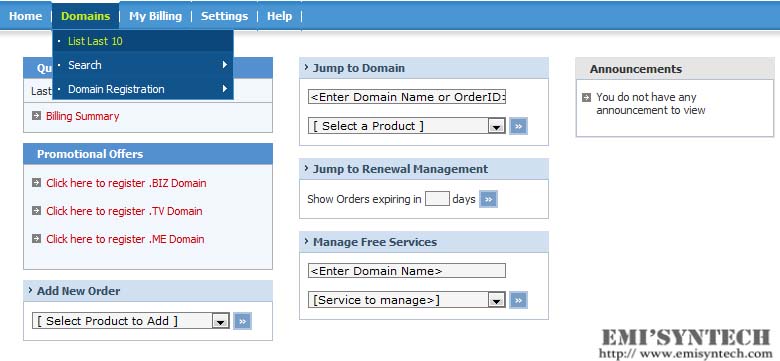Click here to register .BIZ Domain
The width and height of the screenshot is (780, 361).
click(126, 183)
